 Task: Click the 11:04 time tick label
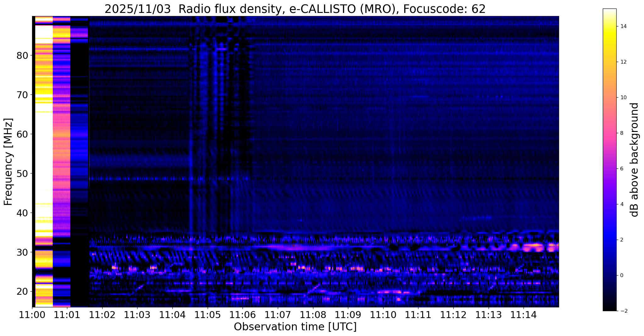click(172, 315)
